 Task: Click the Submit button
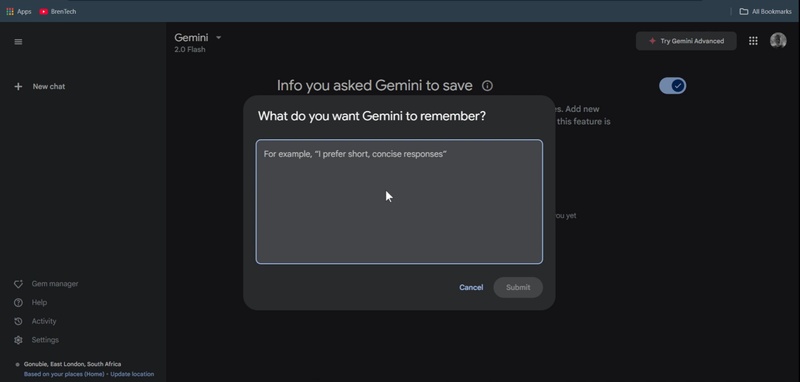coord(518,287)
